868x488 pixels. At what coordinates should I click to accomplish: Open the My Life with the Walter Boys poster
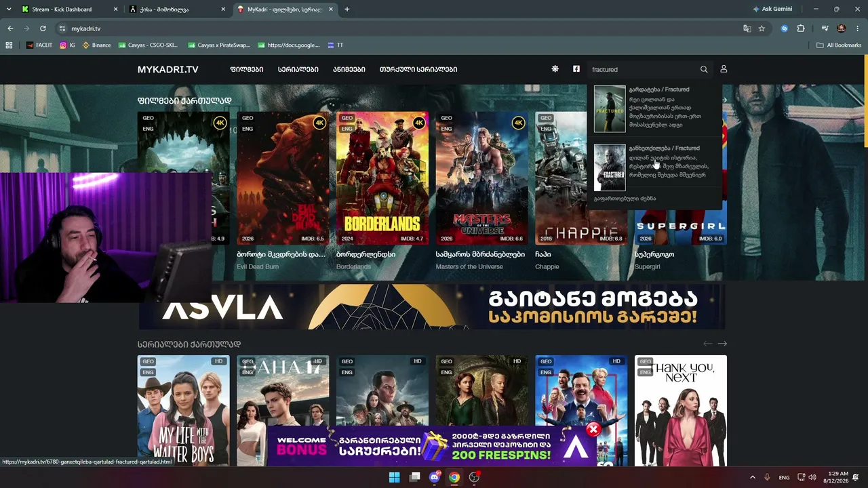(183, 411)
